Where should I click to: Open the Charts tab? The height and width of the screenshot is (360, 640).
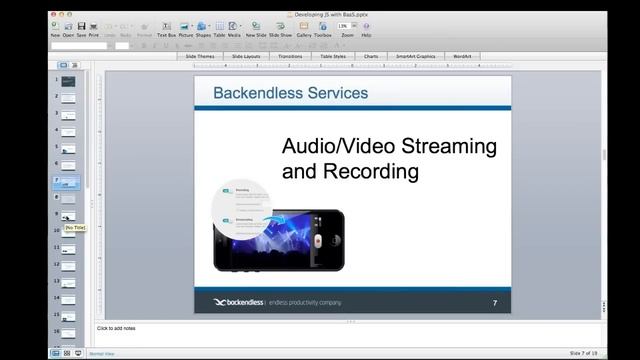coord(371,56)
